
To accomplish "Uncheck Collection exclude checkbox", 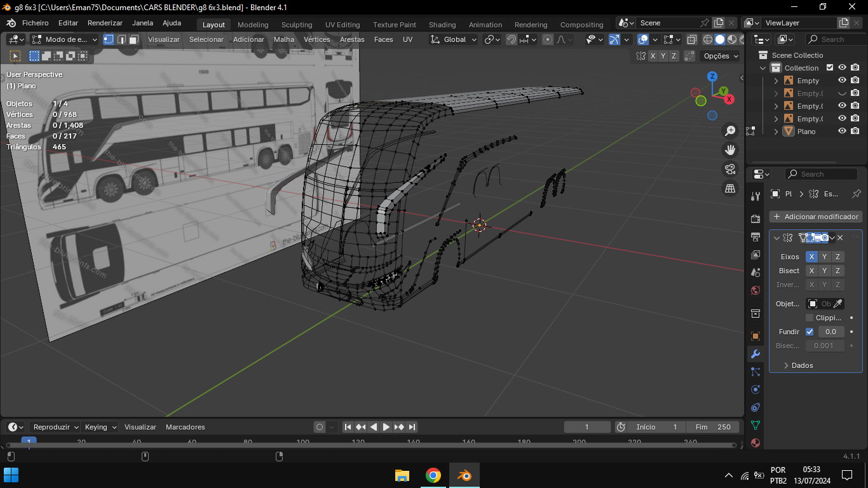I will coord(829,68).
